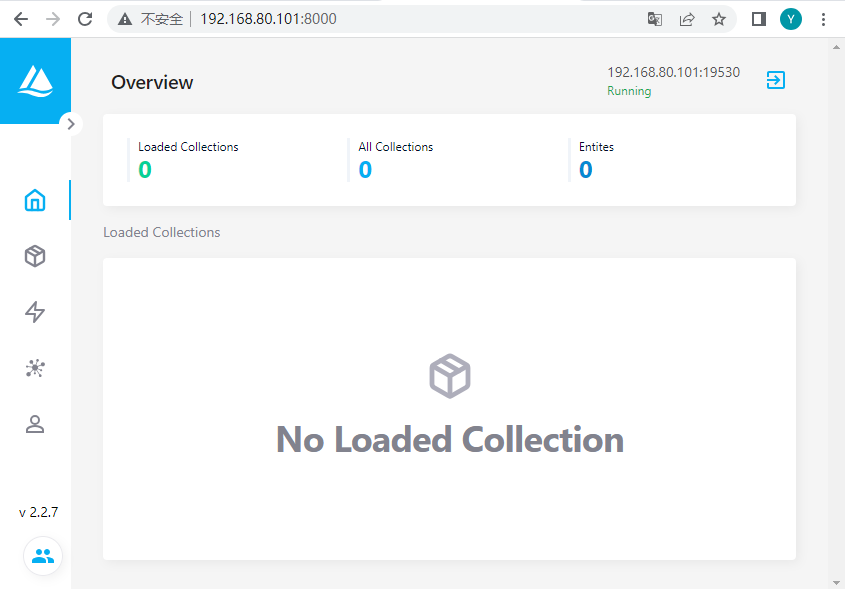Select the Vector Search lightning icon
The width and height of the screenshot is (845, 589).
pos(34,312)
